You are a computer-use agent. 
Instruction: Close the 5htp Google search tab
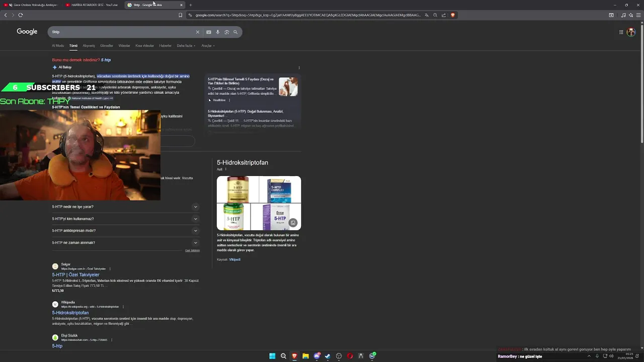coord(181,5)
